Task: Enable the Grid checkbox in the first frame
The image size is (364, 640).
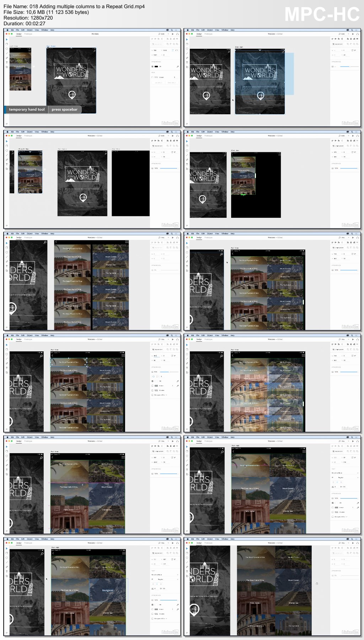Action: pyautogui.click(x=152, y=77)
